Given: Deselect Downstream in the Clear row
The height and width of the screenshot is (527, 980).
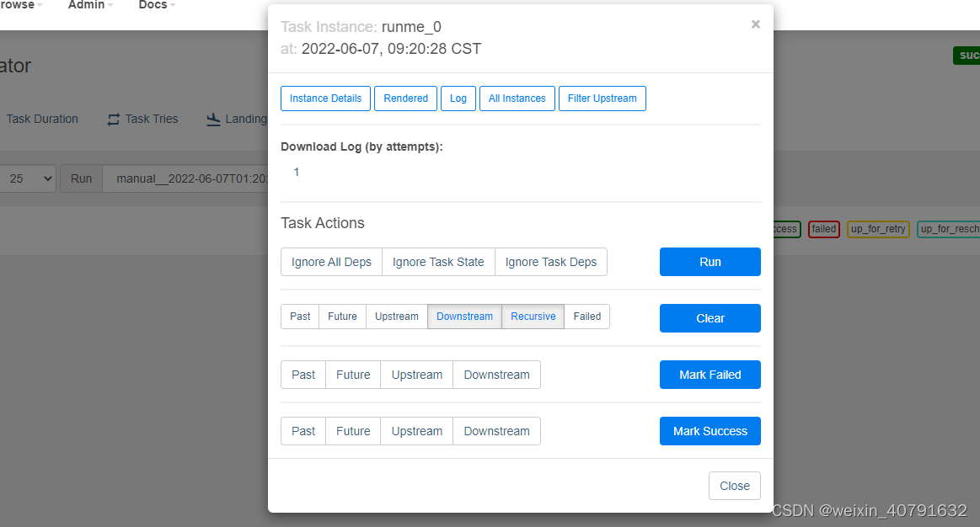Looking at the screenshot, I should 464,317.
